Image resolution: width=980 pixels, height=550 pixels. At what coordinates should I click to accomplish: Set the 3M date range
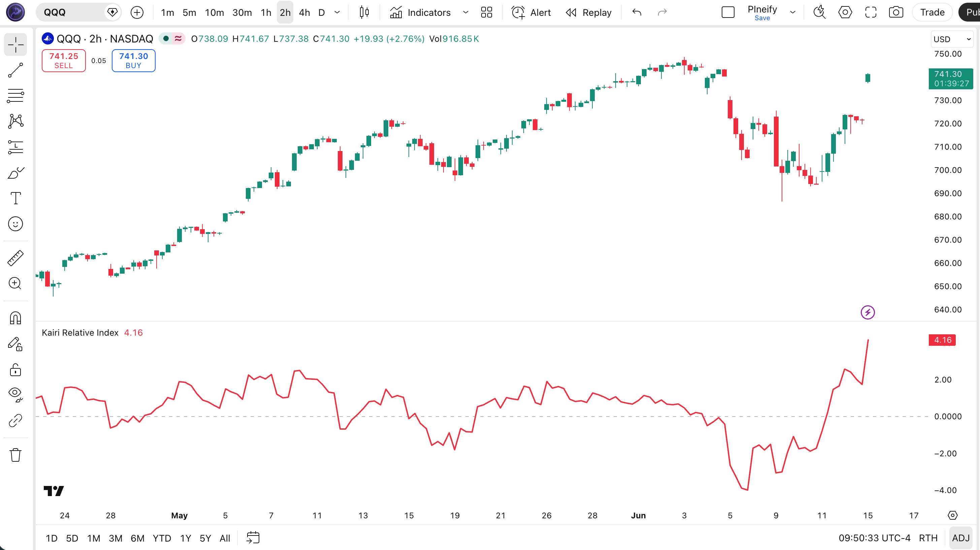point(115,538)
